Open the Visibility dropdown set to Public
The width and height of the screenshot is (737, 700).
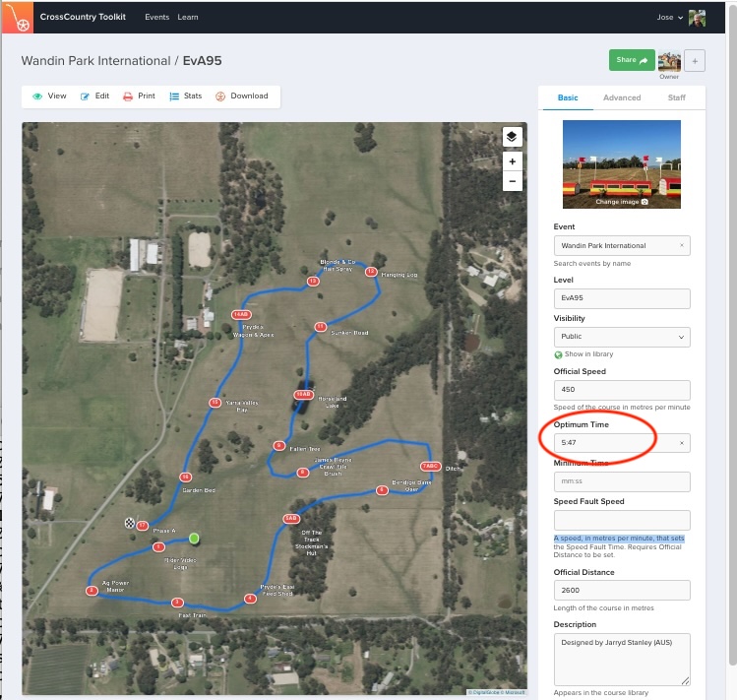622,337
